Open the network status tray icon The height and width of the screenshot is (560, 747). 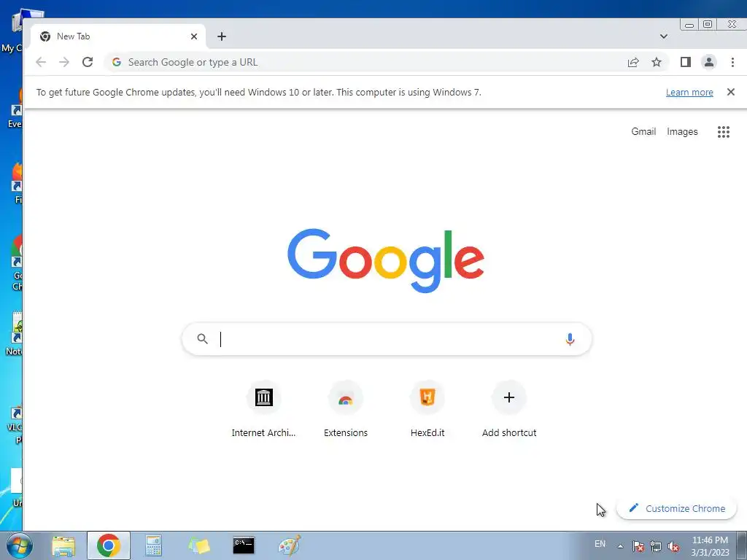pos(656,546)
